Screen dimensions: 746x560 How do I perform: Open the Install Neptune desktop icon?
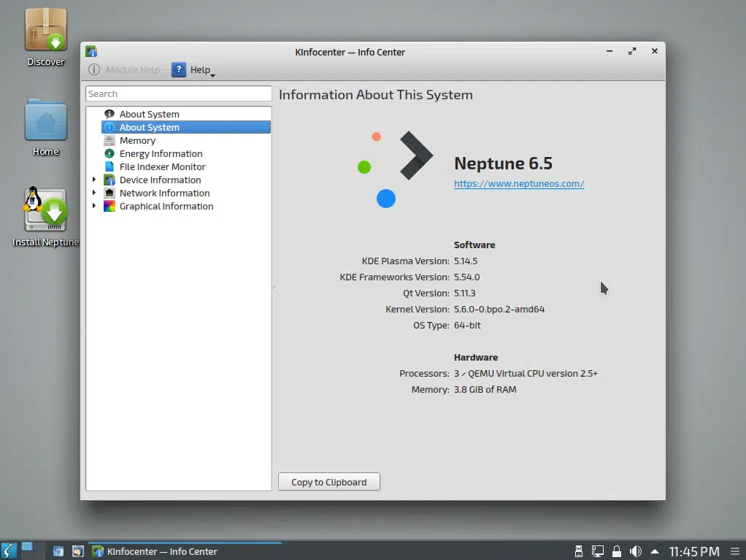click(46, 217)
